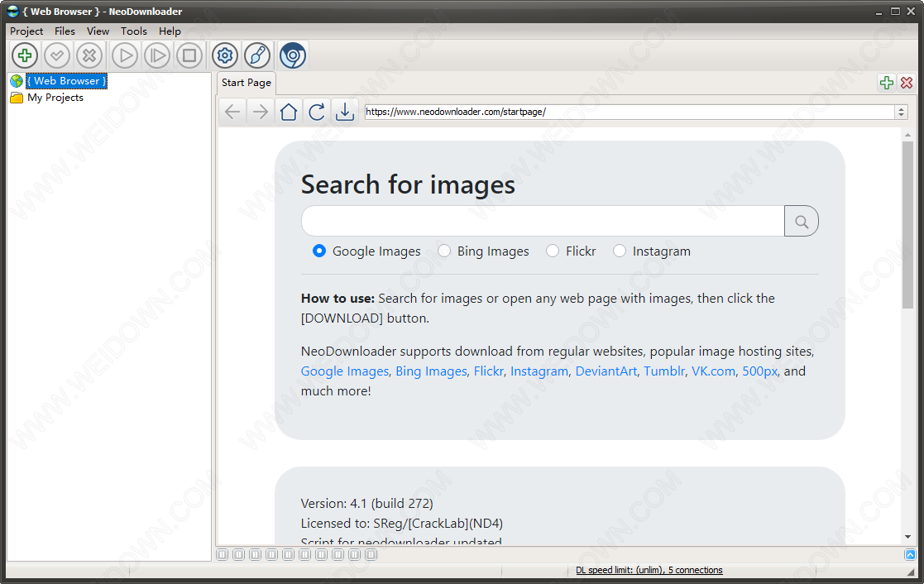
Task: Select the My Projects tree item
Action: pos(55,98)
